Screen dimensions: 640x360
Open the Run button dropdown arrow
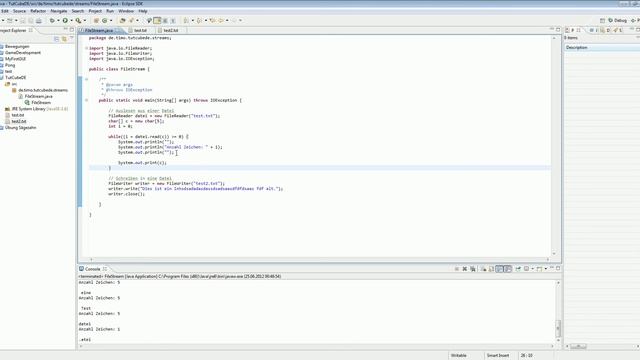tap(71, 20)
